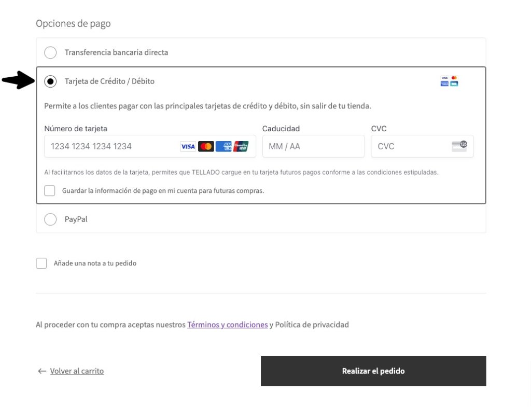This screenshot has height=420, width=531.
Task: Tick Añade una nota a tu pedido
Action: pos(41,263)
